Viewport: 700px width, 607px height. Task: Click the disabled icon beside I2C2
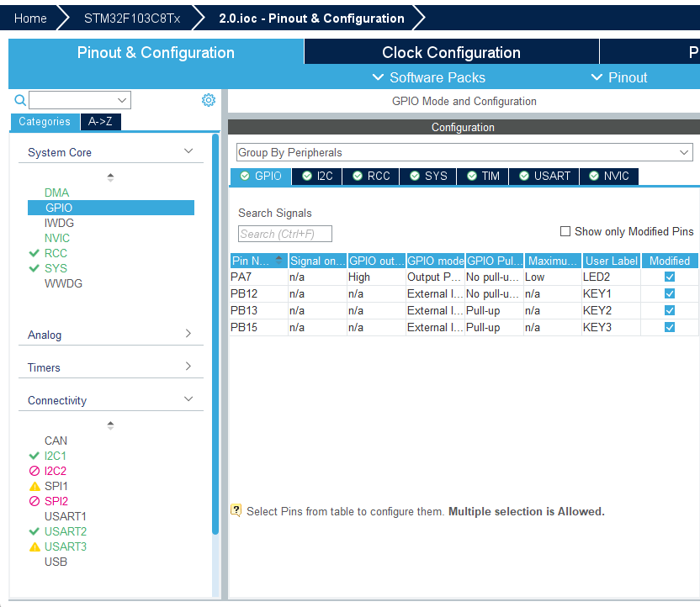[x=34, y=471]
